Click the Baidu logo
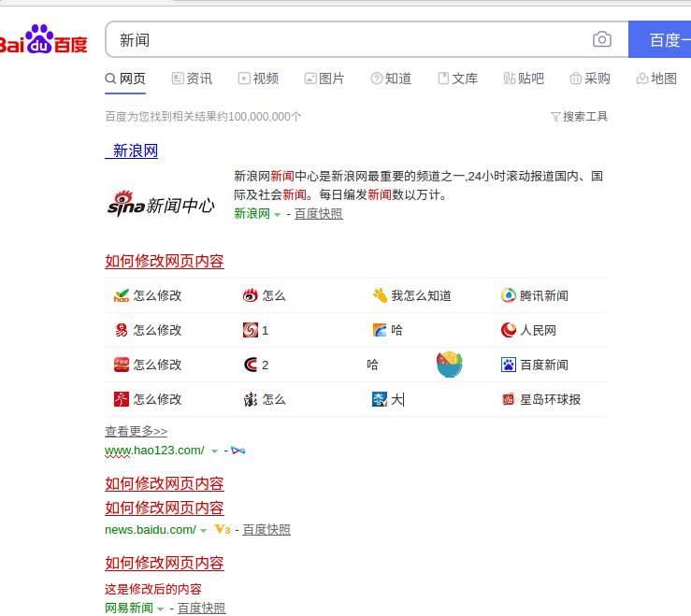691x616 pixels. [x=43, y=39]
